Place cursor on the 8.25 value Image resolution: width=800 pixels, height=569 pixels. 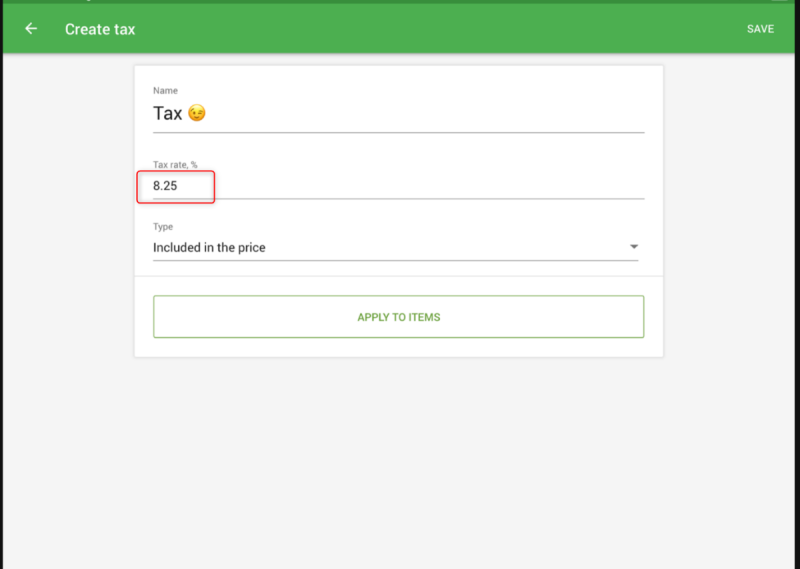click(x=165, y=186)
